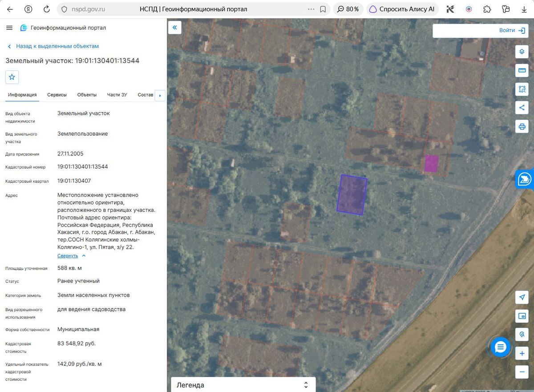Open the portal hamburger menu
534x392 pixels.
pos(9,28)
